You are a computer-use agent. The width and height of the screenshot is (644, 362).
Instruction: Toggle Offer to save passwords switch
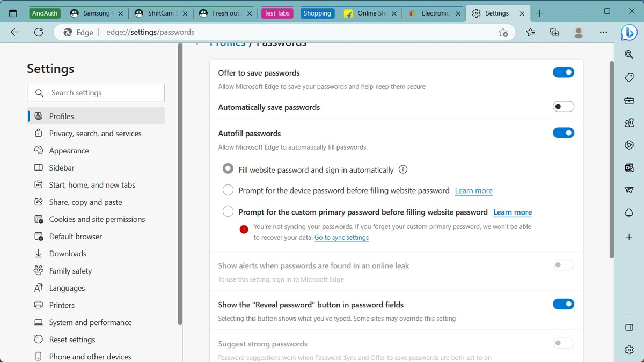coord(563,72)
